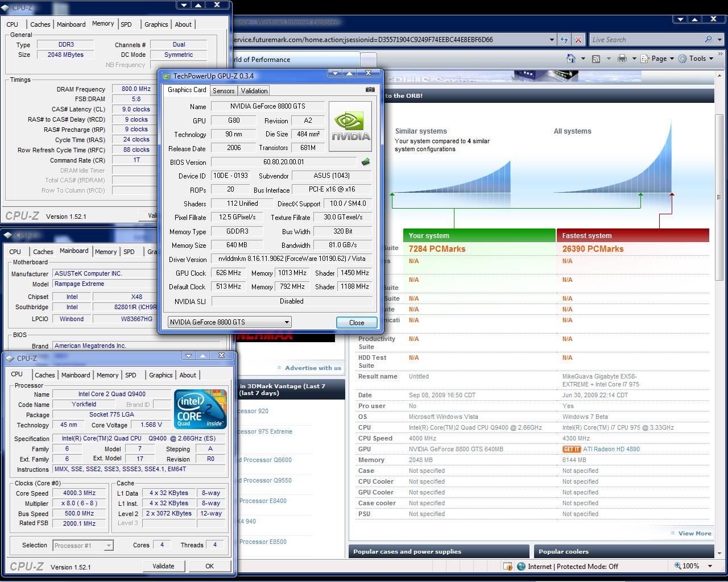Open the zoom level dropdown arrow
The height and width of the screenshot is (582, 728).
click(710, 566)
